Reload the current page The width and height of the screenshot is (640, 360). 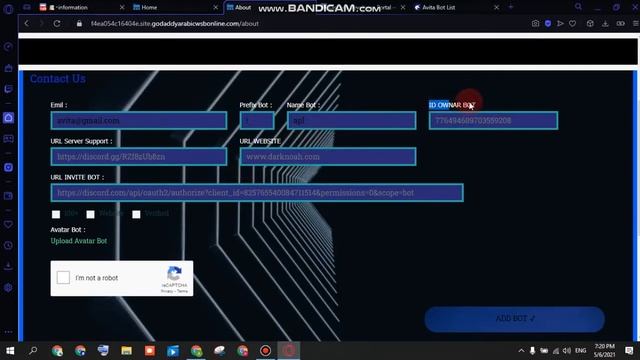(57, 24)
